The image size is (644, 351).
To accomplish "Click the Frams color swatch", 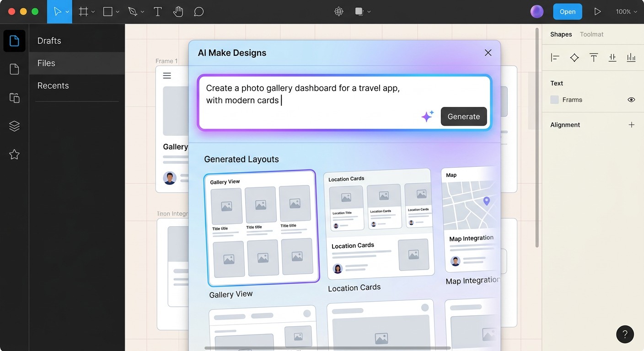I will [554, 100].
